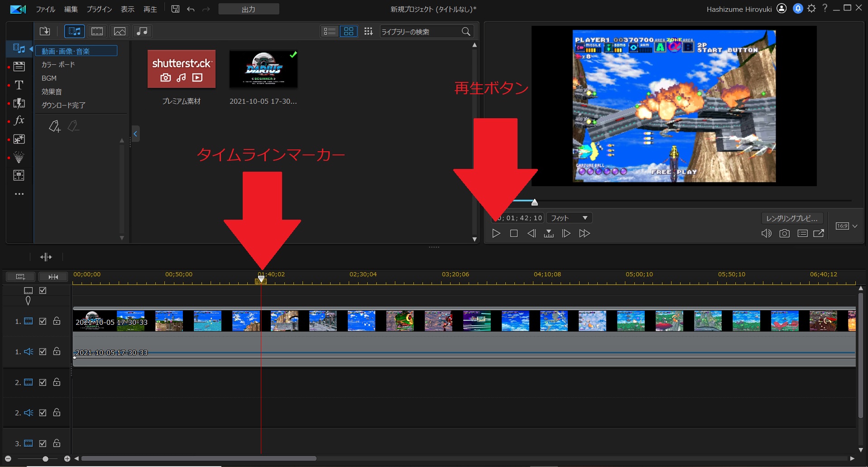Show only images in library
Image resolution: width=868 pixels, height=467 pixels.
[x=120, y=31]
